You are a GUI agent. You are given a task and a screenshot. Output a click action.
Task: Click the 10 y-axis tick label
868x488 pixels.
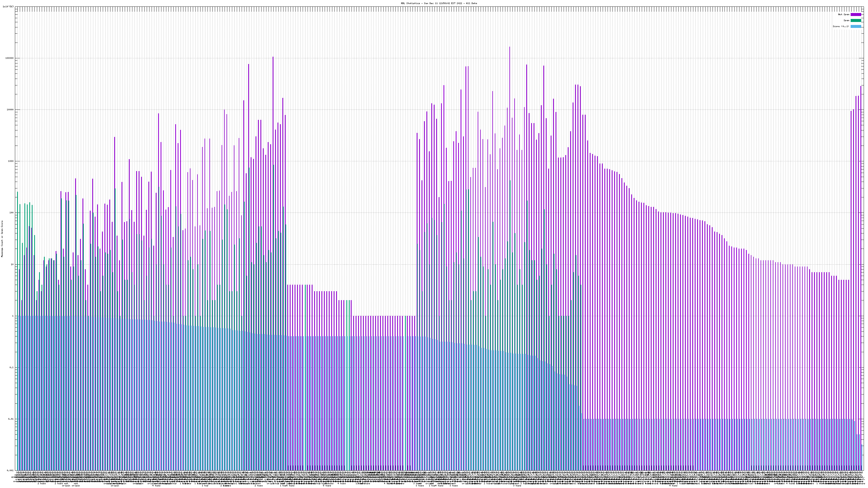pyautogui.click(x=13, y=264)
